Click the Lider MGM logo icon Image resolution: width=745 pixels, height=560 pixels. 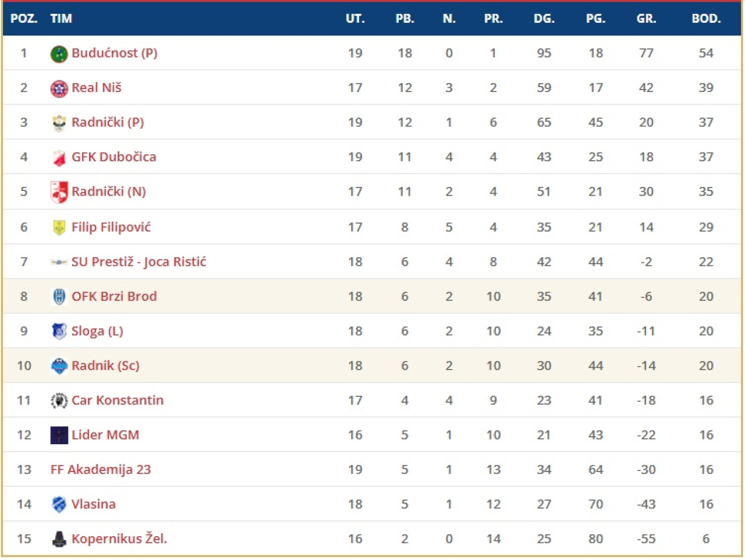coord(59,435)
